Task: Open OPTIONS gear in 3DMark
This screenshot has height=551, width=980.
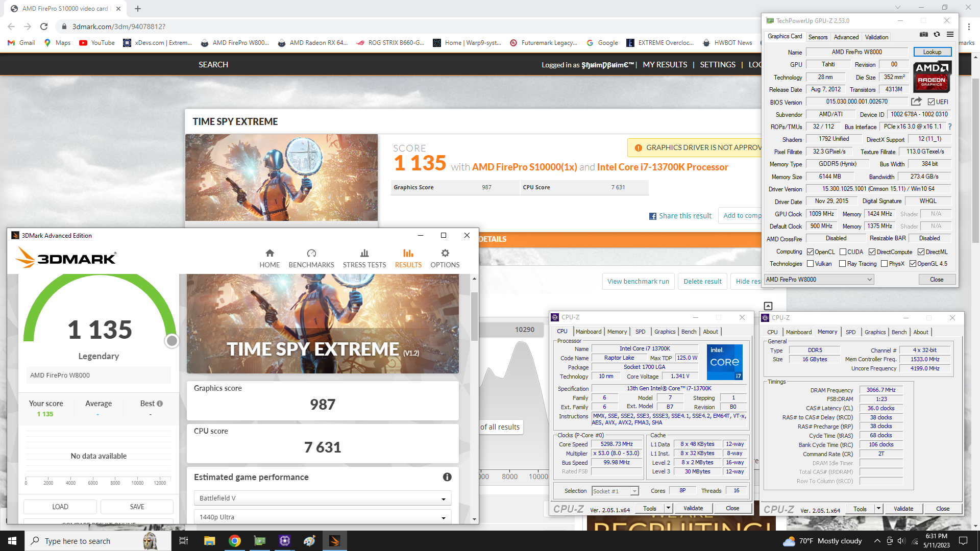Action: (x=445, y=258)
